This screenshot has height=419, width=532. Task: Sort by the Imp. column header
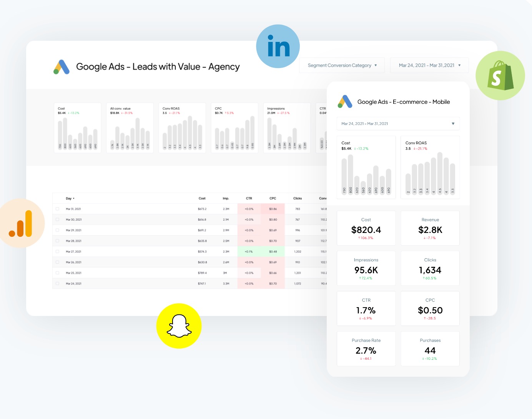click(226, 198)
